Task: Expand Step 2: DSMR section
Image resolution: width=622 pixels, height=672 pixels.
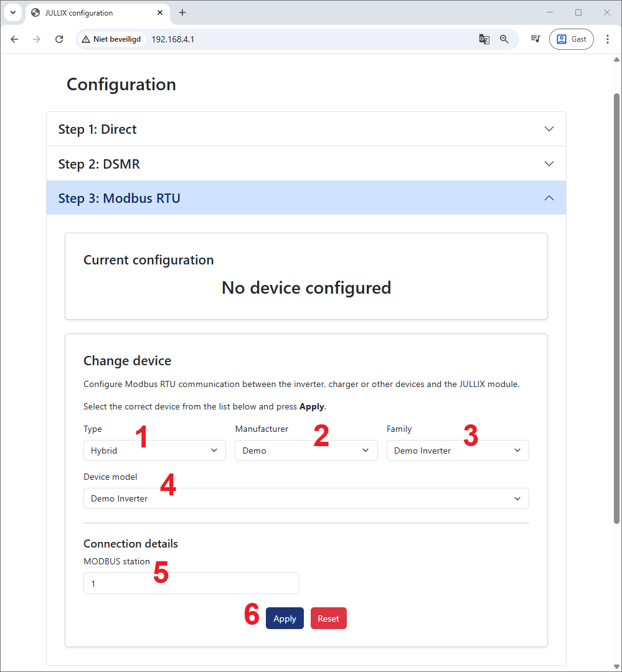Action: point(306,164)
